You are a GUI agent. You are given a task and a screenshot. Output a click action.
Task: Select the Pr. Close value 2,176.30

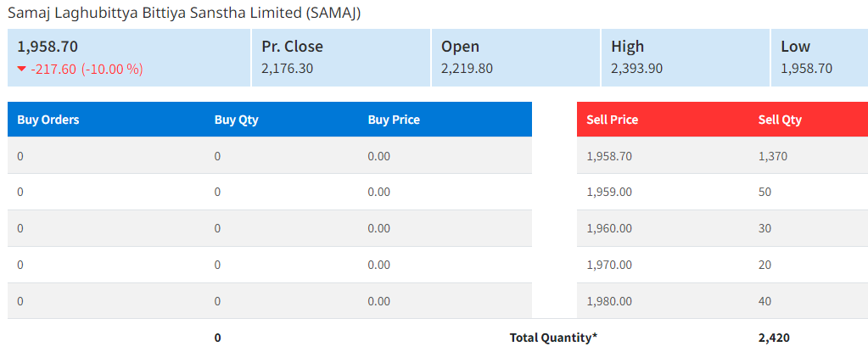point(287,68)
